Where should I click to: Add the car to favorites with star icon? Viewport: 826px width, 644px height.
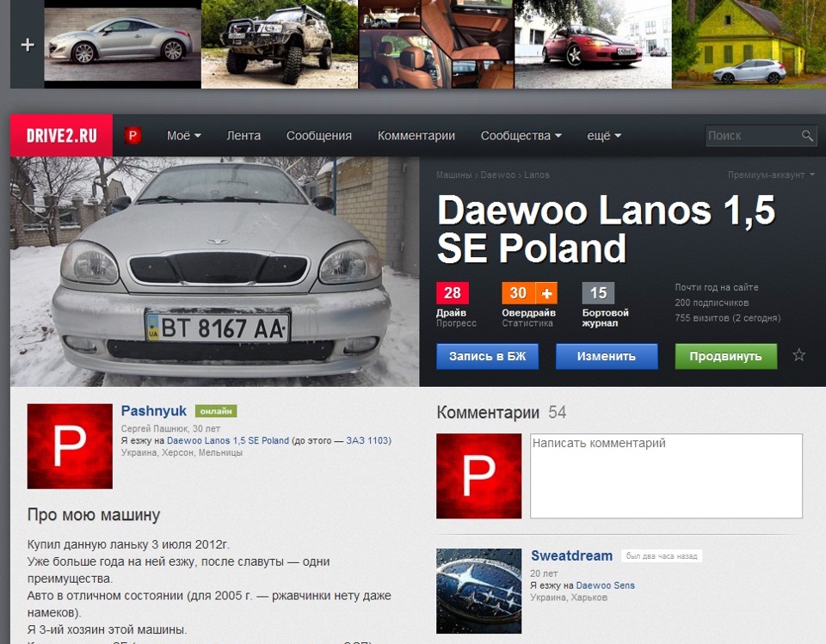[798, 355]
